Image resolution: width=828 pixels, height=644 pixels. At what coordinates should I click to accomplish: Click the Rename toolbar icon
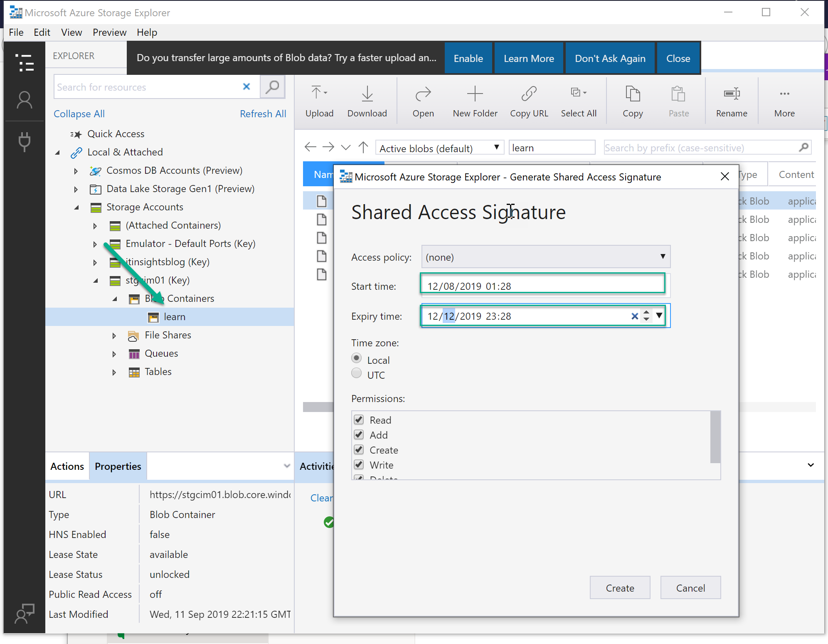tap(732, 94)
